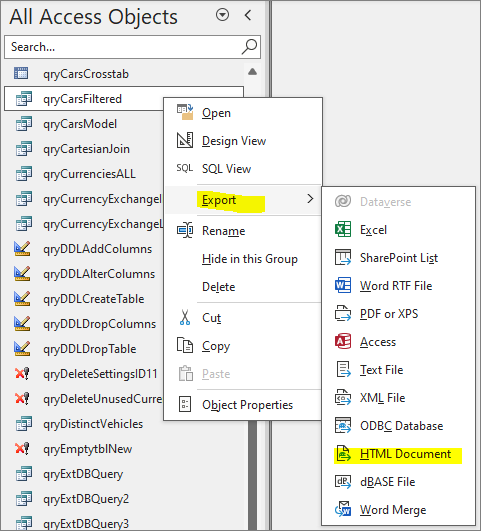The height and width of the screenshot is (531, 481).
Task: Click the select query icon of qryCarsModel
Action: 24,124
